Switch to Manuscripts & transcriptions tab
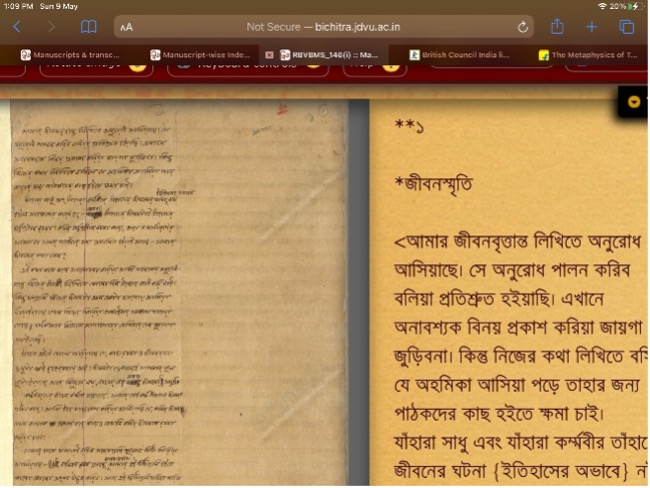 [73, 54]
